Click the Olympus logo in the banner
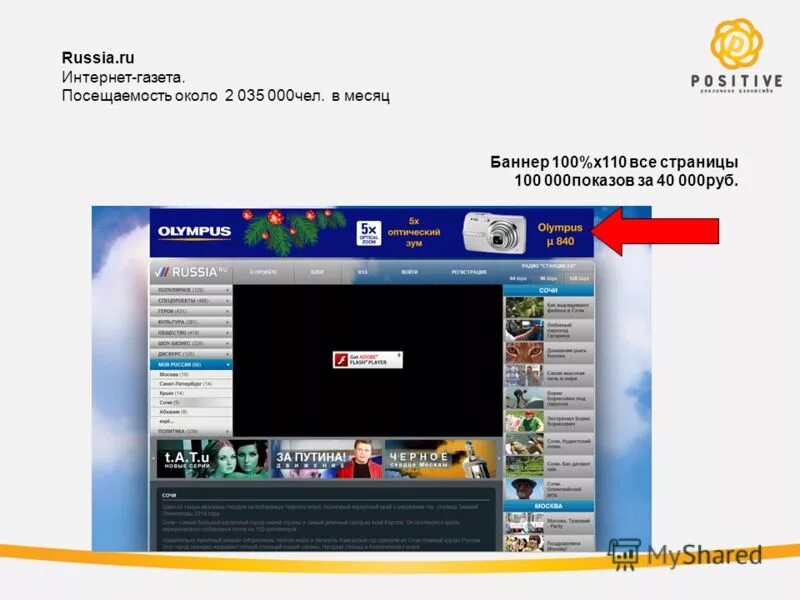The width and height of the screenshot is (800, 600). coord(194,232)
